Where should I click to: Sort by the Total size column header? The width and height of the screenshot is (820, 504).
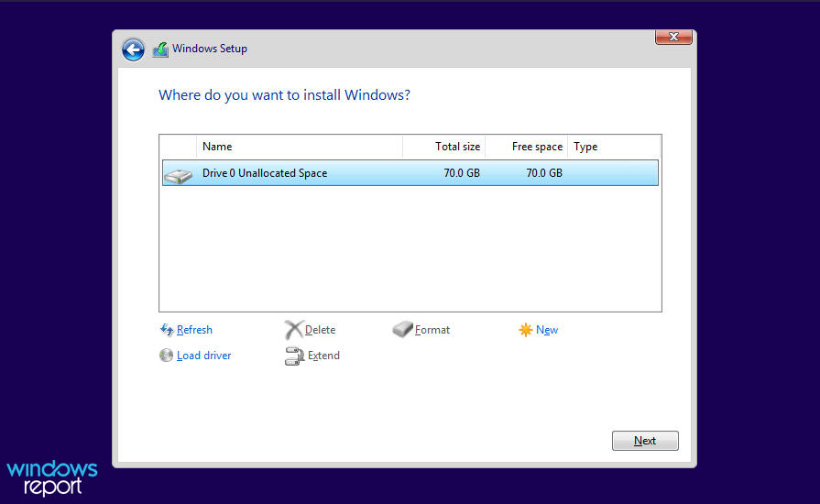(x=444, y=147)
